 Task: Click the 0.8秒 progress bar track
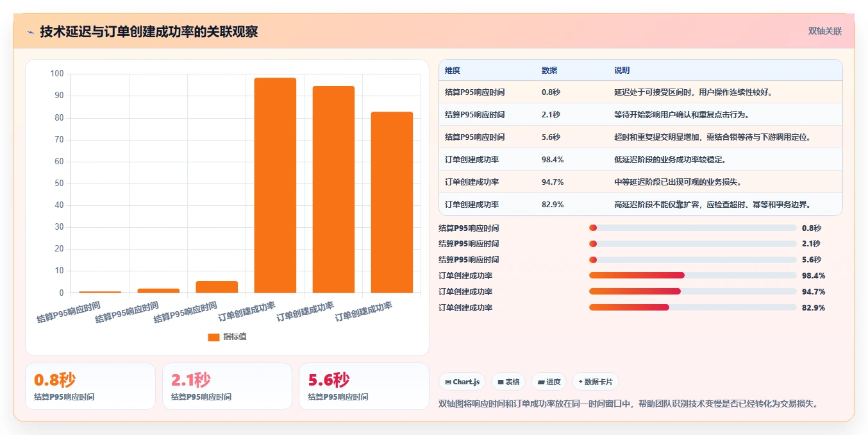(692, 228)
